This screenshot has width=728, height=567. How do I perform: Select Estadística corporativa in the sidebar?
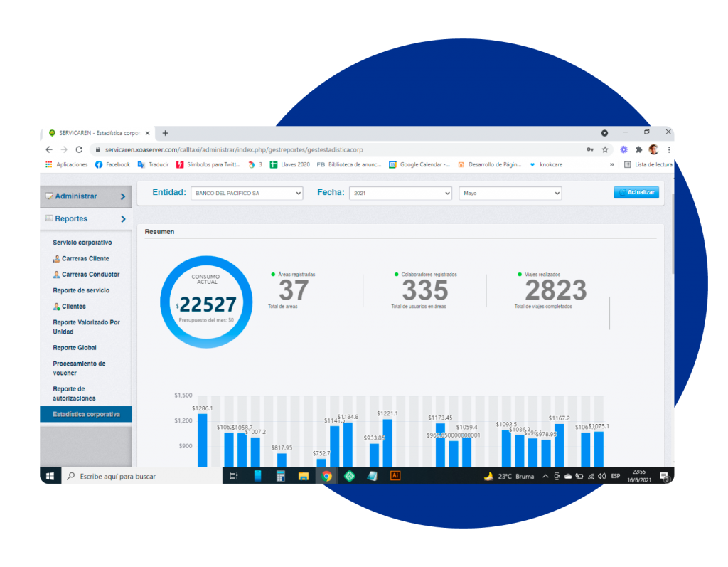[86, 414]
